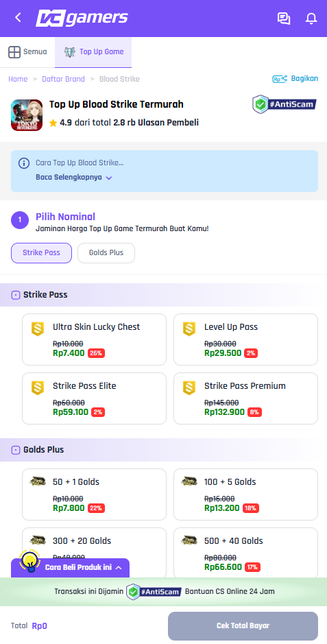Click the Blood Strike game thumbnail
The image size is (327, 644).
coord(27,115)
